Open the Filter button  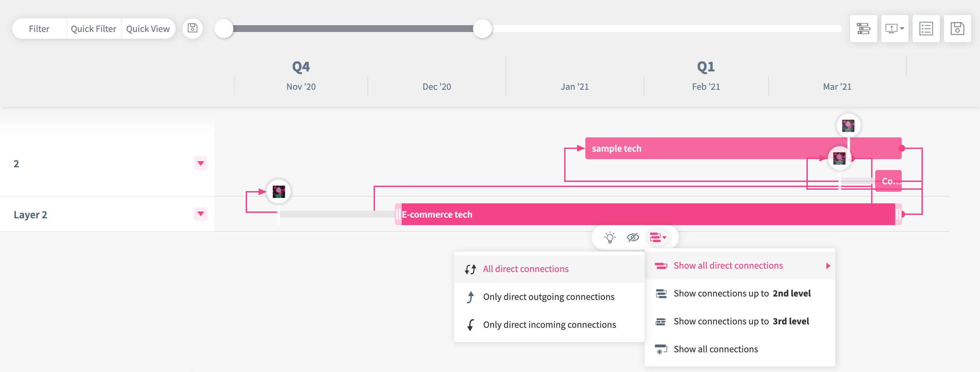pos(39,29)
